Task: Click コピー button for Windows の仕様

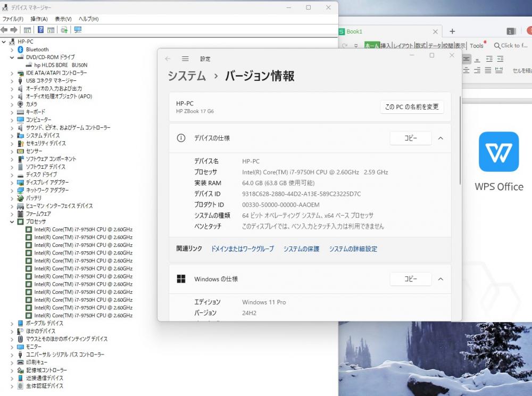Action: [x=411, y=279]
